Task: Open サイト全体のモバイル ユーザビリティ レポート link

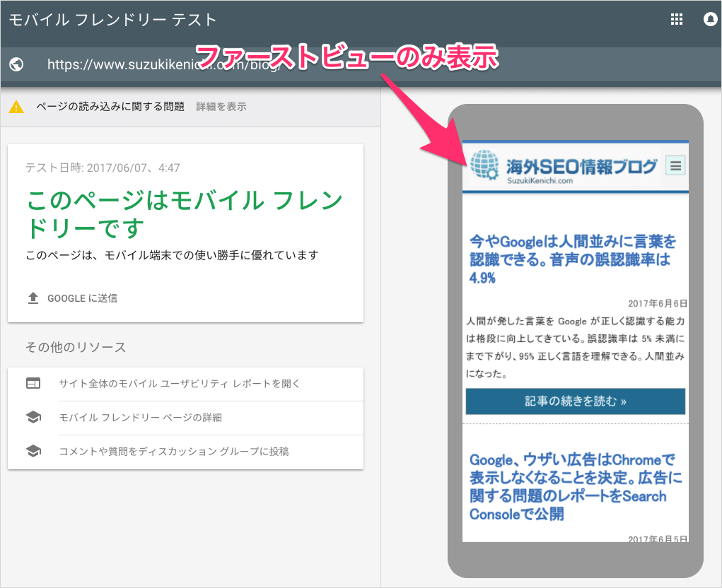Action: pyautogui.click(x=180, y=383)
